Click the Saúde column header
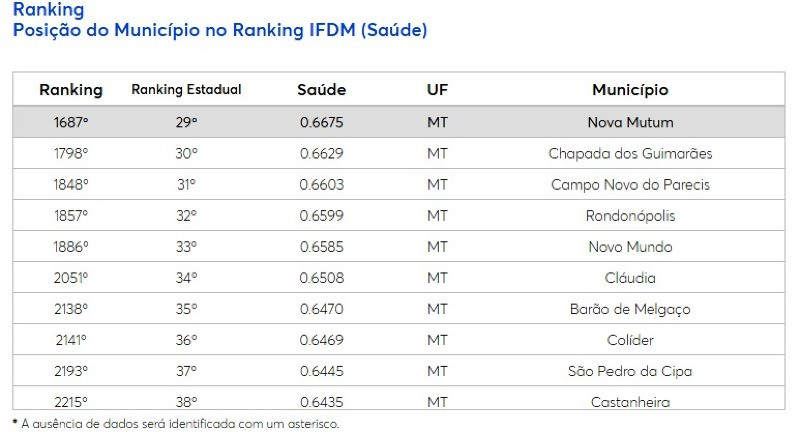This screenshot has height=432, width=800. [x=321, y=90]
